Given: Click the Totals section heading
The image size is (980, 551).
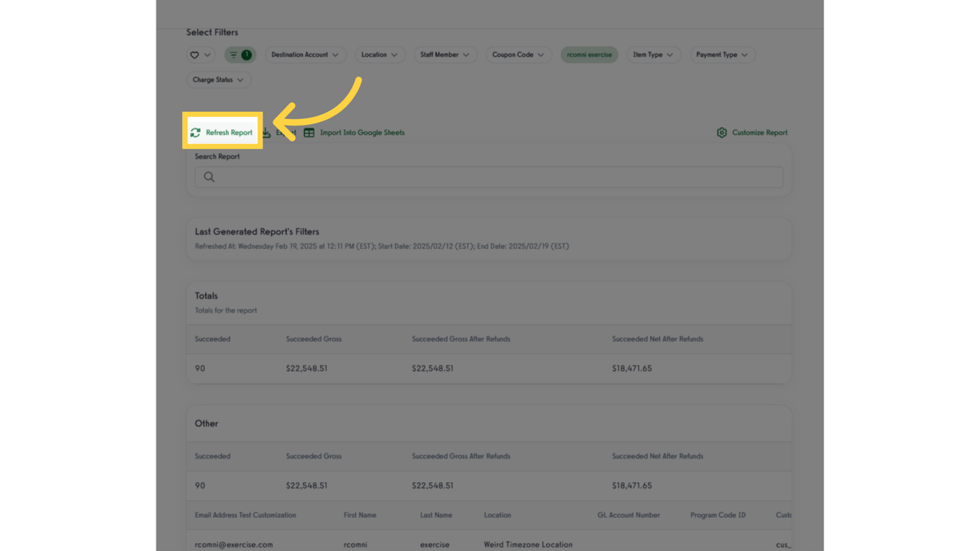Looking at the screenshot, I should tap(206, 296).
